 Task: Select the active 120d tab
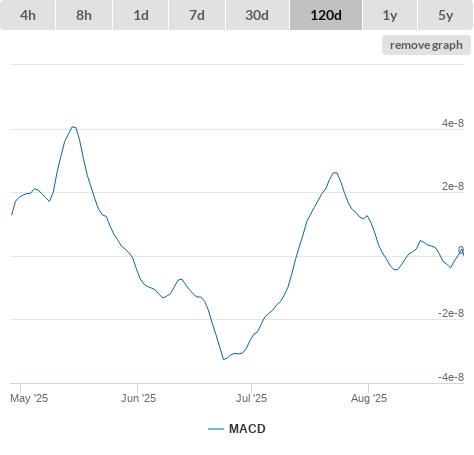click(x=326, y=15)
